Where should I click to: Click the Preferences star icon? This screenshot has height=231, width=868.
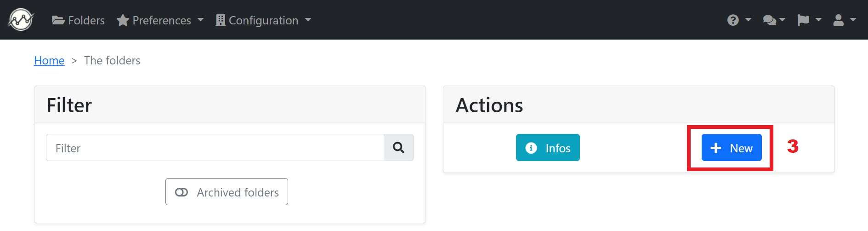pyautogui.click(x=122, y=20)
